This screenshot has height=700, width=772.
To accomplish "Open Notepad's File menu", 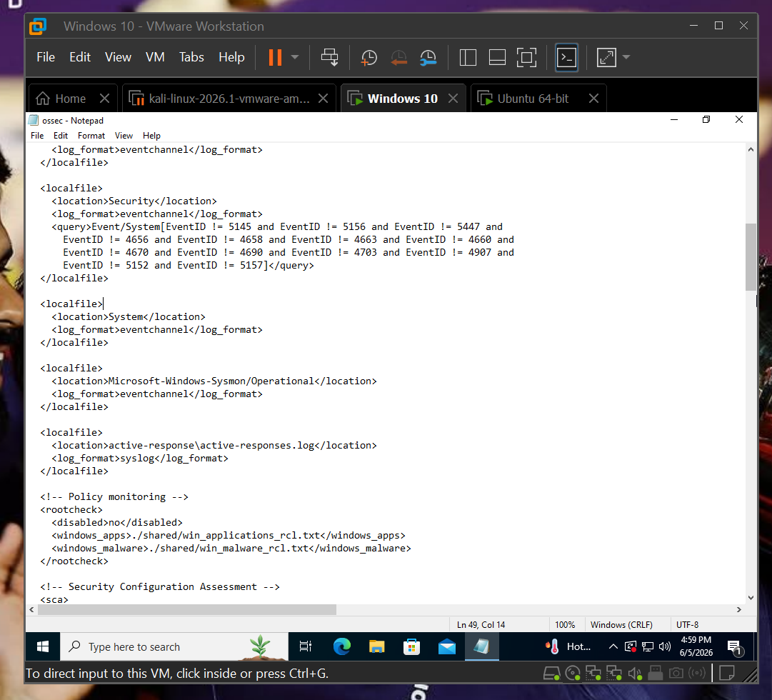I will pos(37,136).
